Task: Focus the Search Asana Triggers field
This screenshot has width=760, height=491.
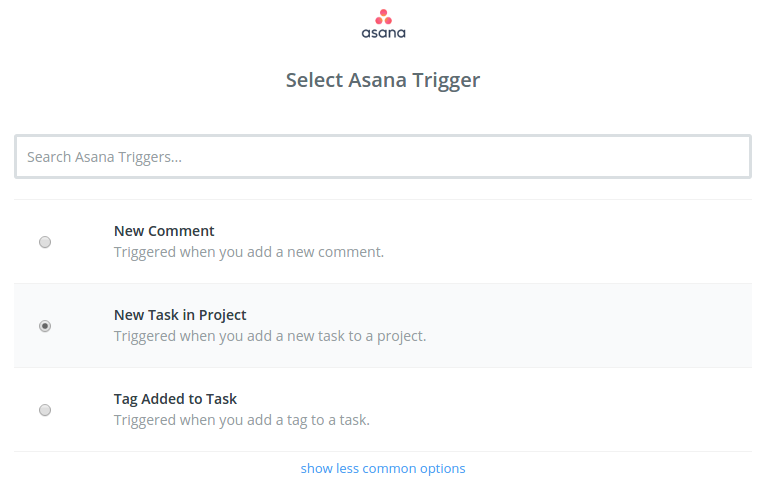Action: click(x=383, y=157)
